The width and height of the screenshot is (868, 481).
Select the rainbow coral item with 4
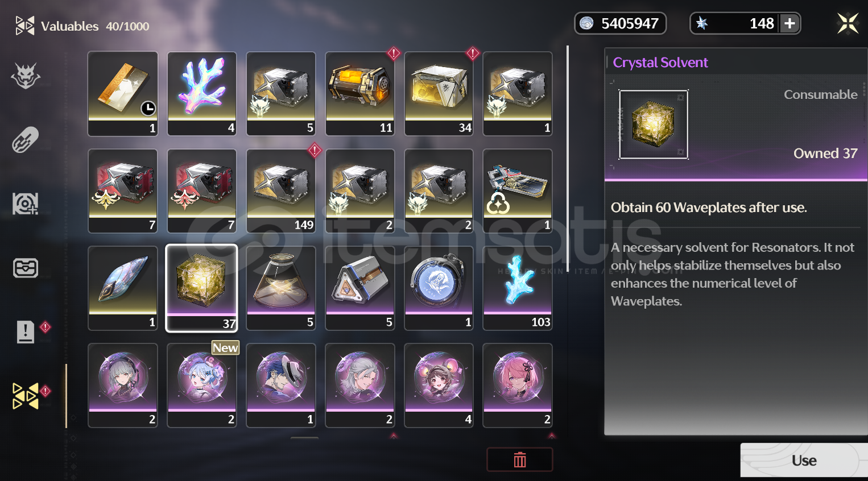[201, 94]
